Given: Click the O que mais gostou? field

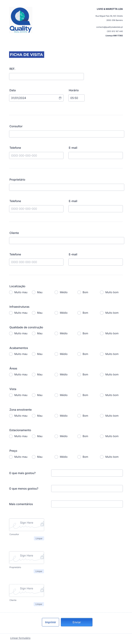Looking at the screenshot, I should click(x=87, y=473).
